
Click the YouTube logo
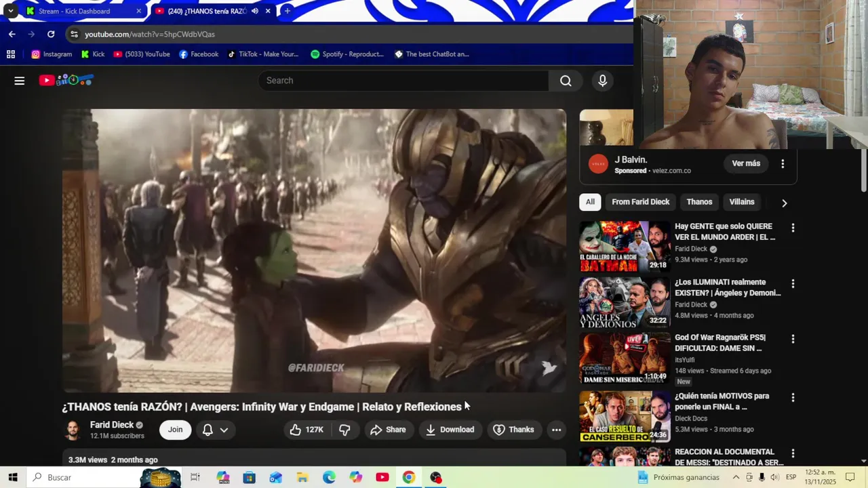pyautogui.click(x=66, y=80)
